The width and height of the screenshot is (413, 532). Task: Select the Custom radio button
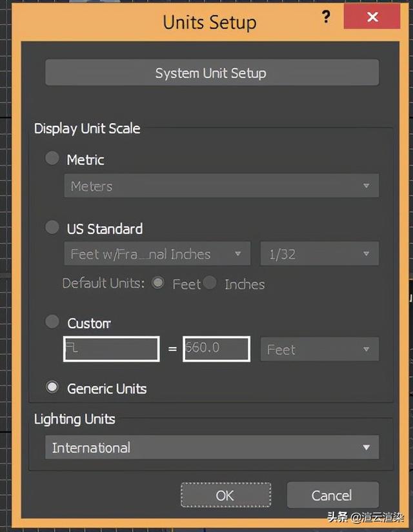pyautogui.click(x=52, y=322)
